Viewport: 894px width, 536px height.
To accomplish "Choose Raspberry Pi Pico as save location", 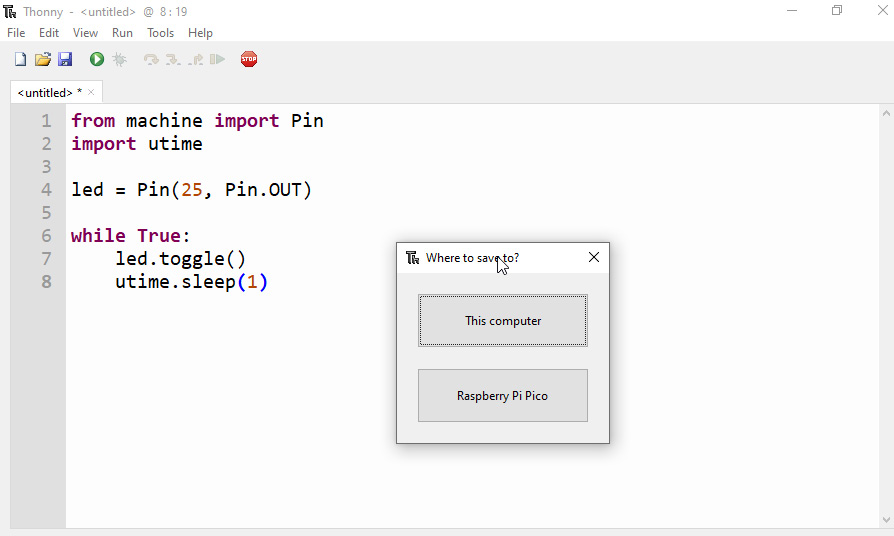I will [x=503, y=396].
